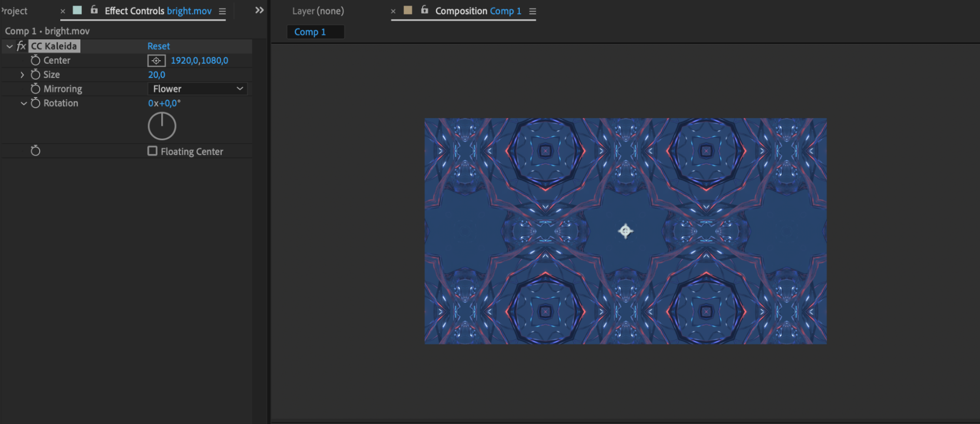Open the Effect Controls panel menu
980x424 pixels.
click(222, 11)
